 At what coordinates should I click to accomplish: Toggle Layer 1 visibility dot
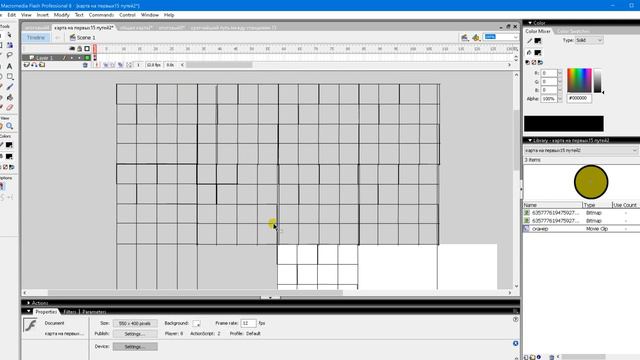coord(72,58)
